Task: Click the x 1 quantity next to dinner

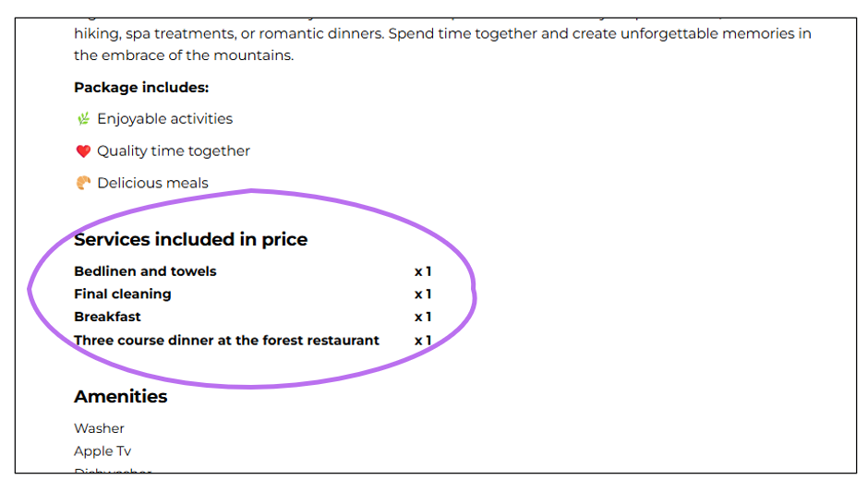Action: click(x=423, y=341)
